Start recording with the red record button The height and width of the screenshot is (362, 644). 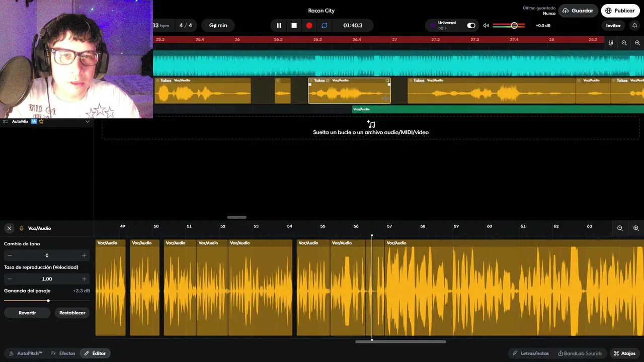[x=309, y=26]
